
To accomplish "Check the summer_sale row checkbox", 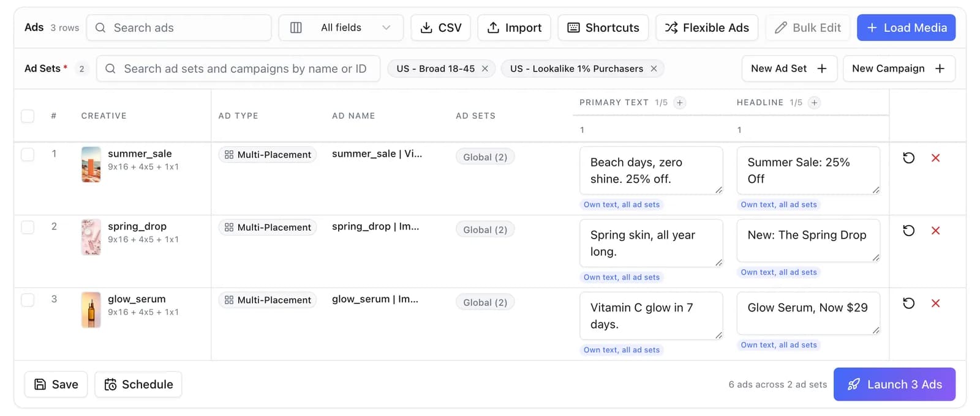I will 28,154.
